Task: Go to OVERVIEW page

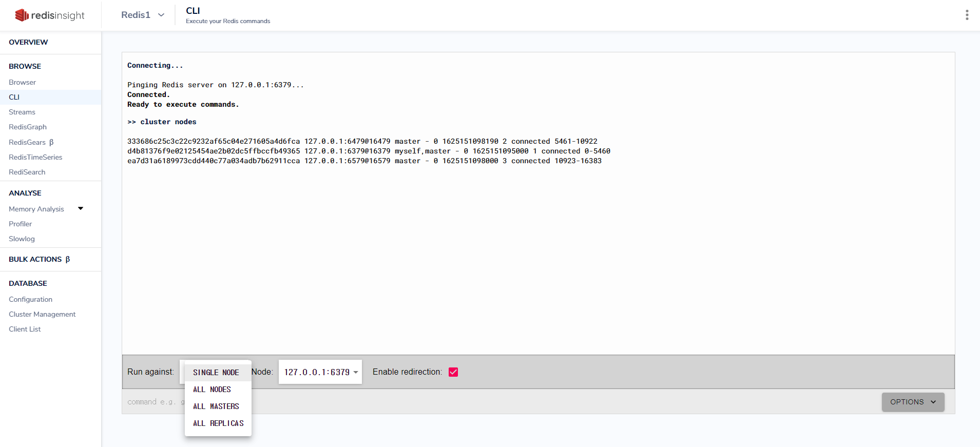Action: click(x=28, y=42)
